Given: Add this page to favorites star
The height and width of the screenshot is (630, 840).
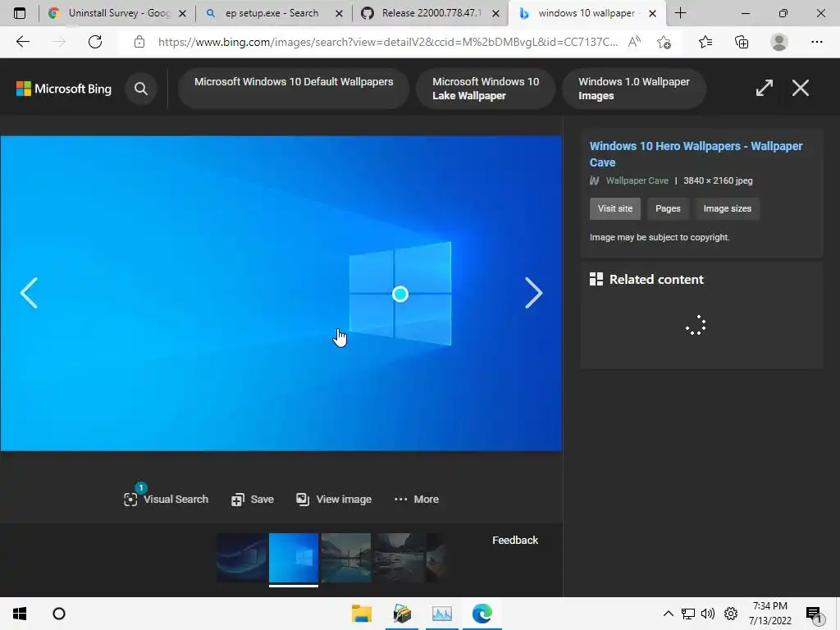Looking at the screenshot, I should (x=664, y=42).
